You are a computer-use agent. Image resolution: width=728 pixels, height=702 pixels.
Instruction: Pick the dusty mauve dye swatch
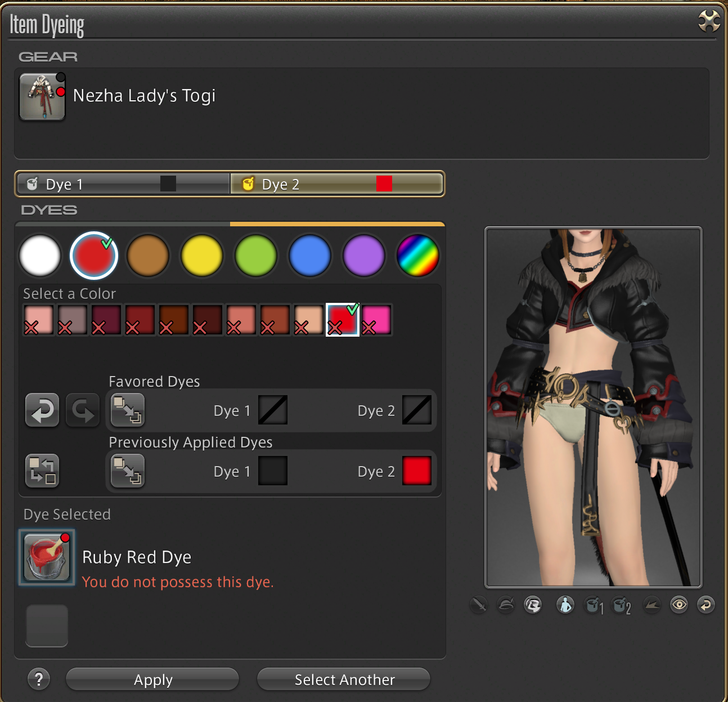pos(73,320)
